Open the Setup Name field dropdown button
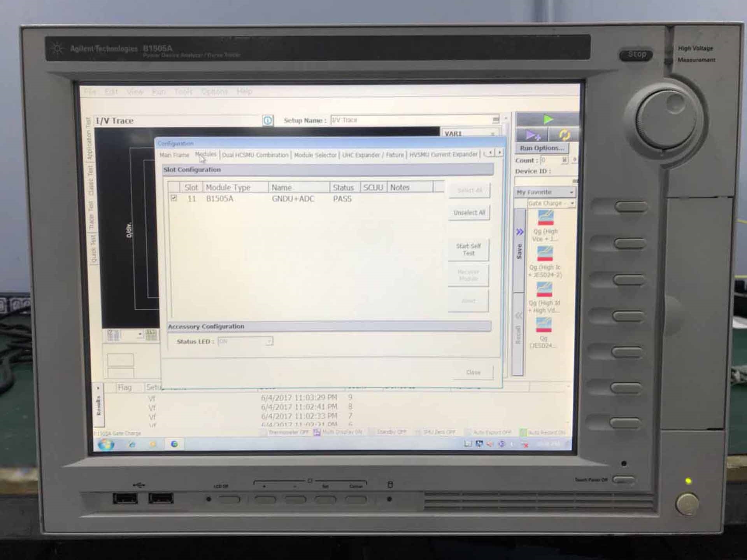The width and height of the screenshot is (747, 560). click(x=495, y=120)
